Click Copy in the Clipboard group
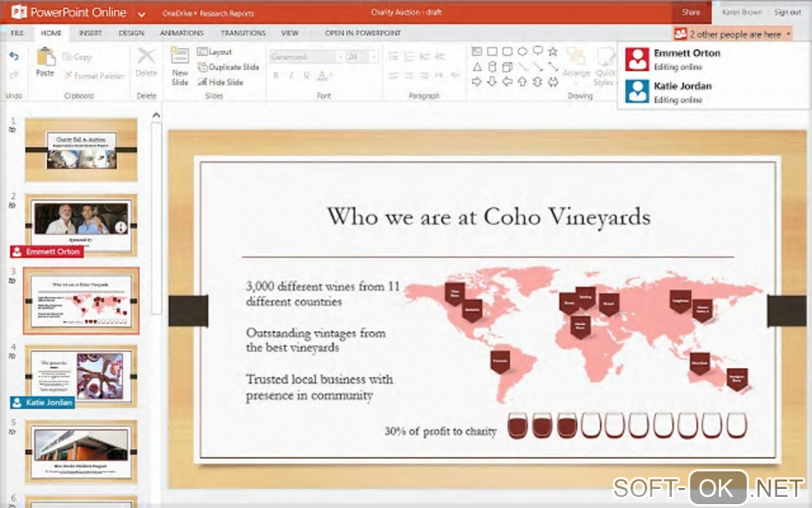Screen dimensions: 812x508 click(76, 57)
